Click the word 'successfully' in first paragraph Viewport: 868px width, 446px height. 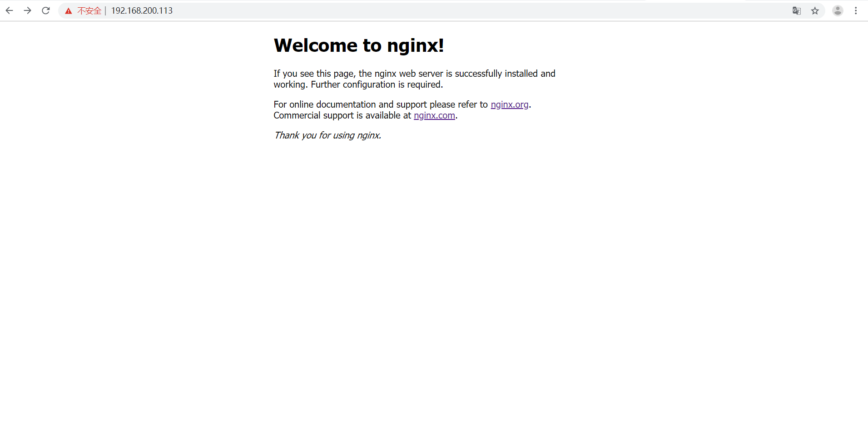tap(478, 74)
